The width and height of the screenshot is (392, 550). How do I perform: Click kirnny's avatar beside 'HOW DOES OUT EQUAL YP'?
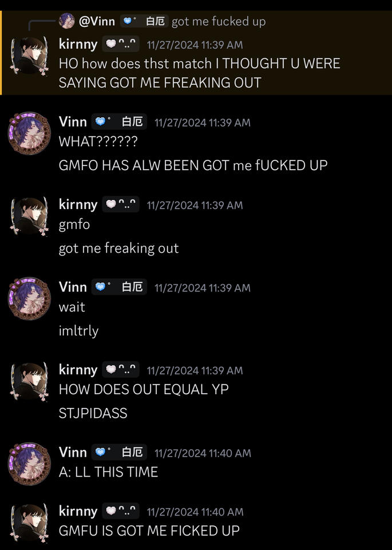(29, 382)
